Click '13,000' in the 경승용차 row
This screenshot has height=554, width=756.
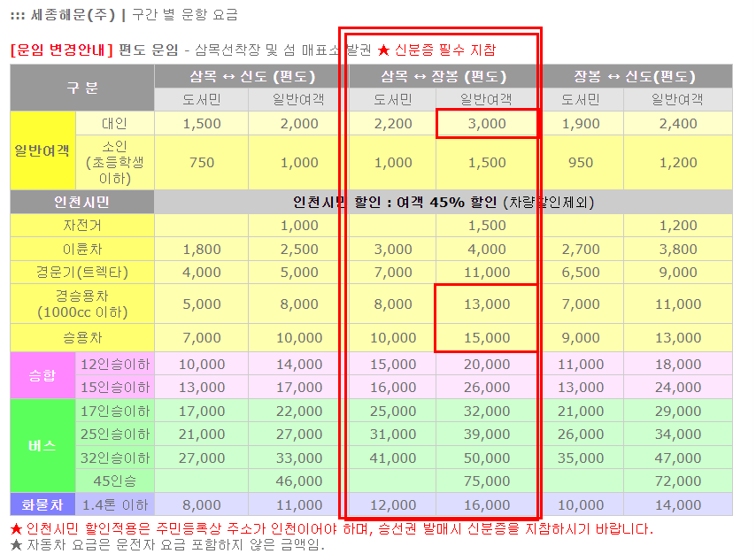487,304
